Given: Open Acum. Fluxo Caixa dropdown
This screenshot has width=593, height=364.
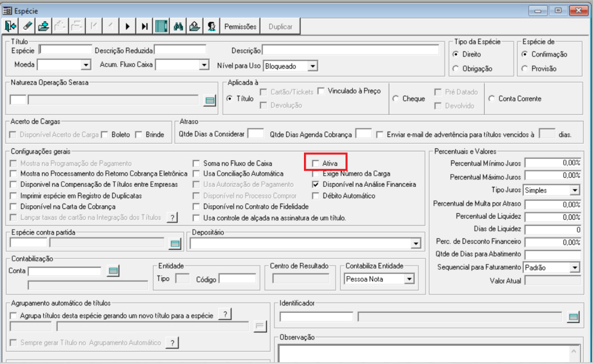Looking at the screenshot, I should tap(204, 65).
